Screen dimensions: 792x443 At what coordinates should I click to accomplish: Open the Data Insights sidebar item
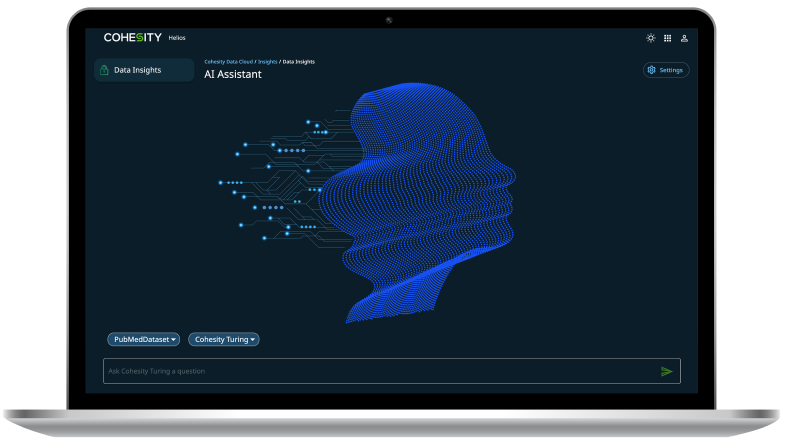tap(144, 70)
